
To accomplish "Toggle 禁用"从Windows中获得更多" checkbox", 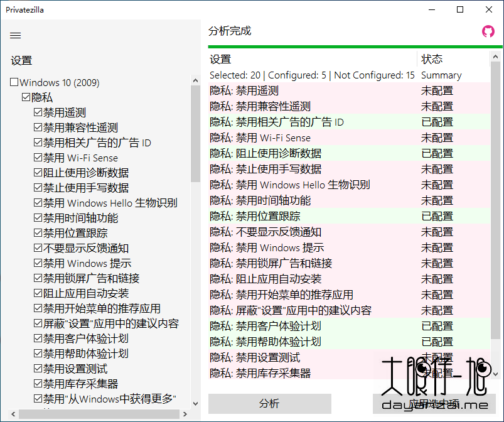I will click(x=38, y=399).
